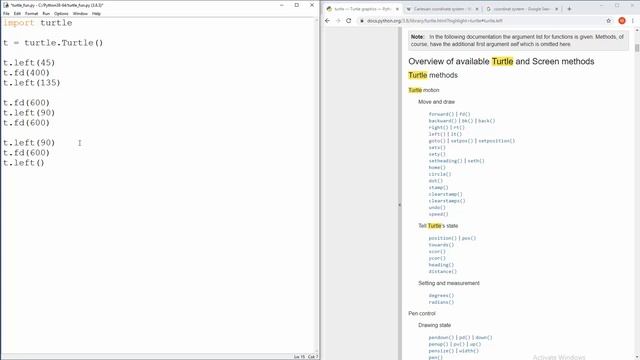Image resolution: width=640 pixels, height=360 pixels.
Task: Open the Chrome three-dot menu
Action: (x=633, y=21)
